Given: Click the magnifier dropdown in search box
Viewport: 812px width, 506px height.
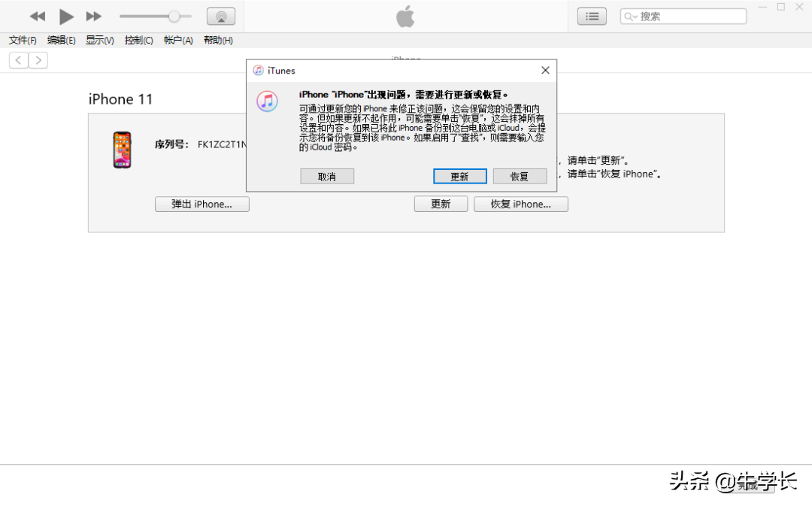Looking at the screenshot, I should 630,17.
